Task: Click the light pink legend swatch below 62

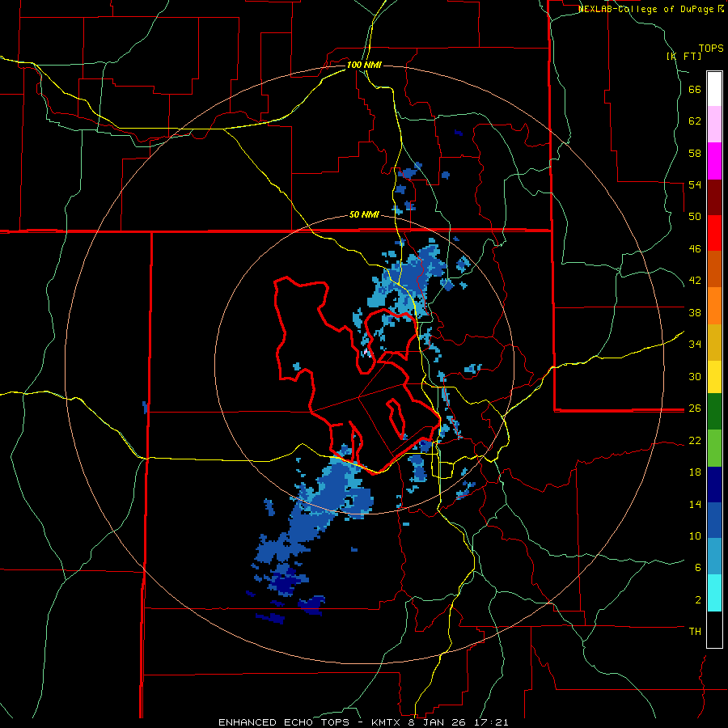Action: point(714,125)
